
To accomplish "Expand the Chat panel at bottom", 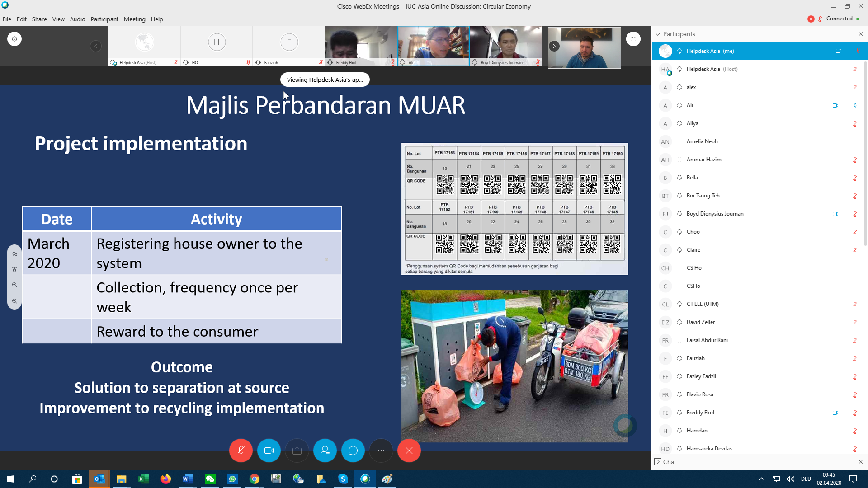I will pos(658,462).
